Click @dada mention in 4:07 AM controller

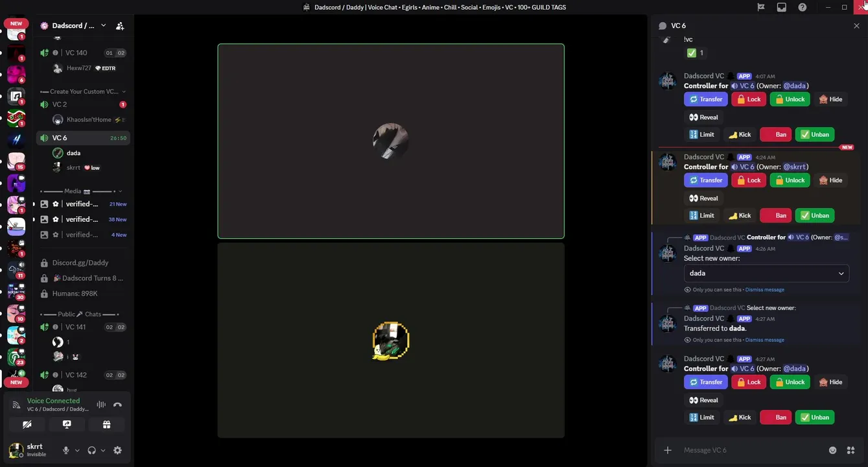[x=795, y=86]
